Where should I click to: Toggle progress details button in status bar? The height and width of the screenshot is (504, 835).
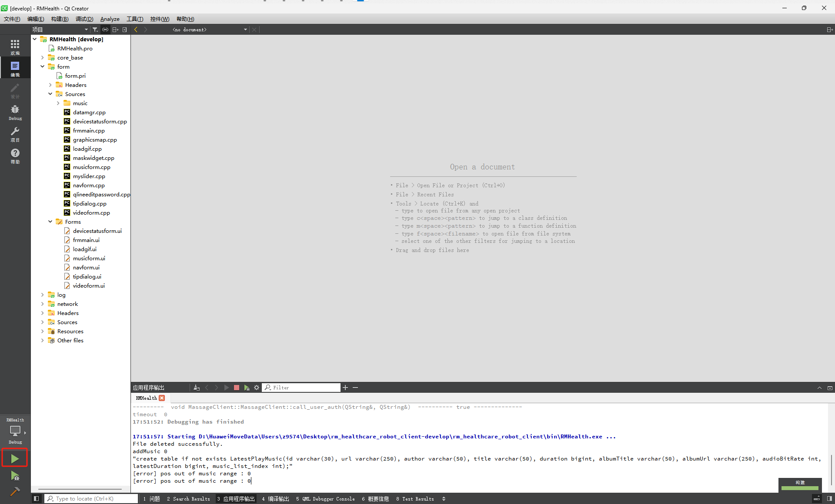(x=817, y=499)
